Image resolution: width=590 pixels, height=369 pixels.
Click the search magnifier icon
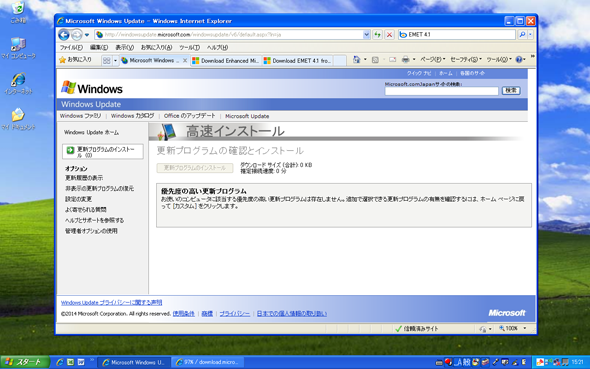[522, 35]
